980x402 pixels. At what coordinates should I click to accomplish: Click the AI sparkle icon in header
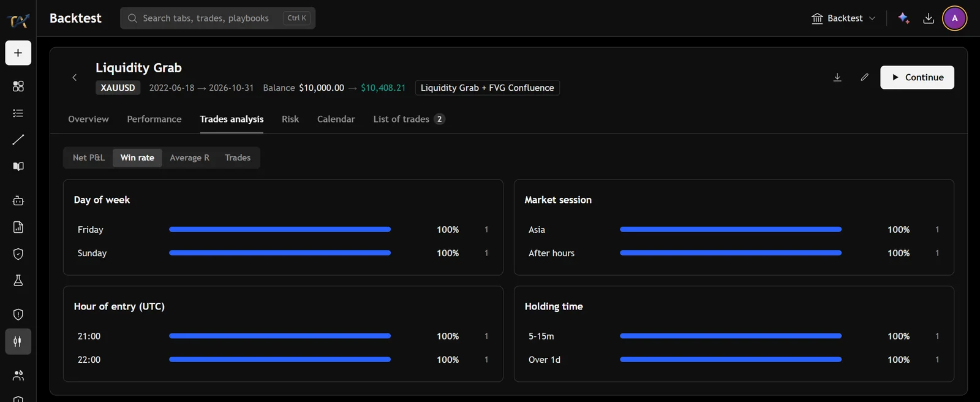[903, 18]
